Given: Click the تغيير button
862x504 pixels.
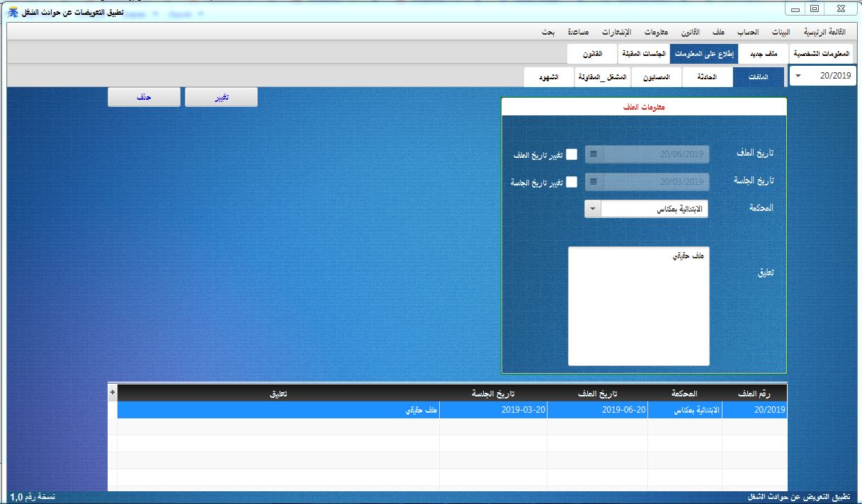Looking at the screenshot, I should [x=221, y=97].
